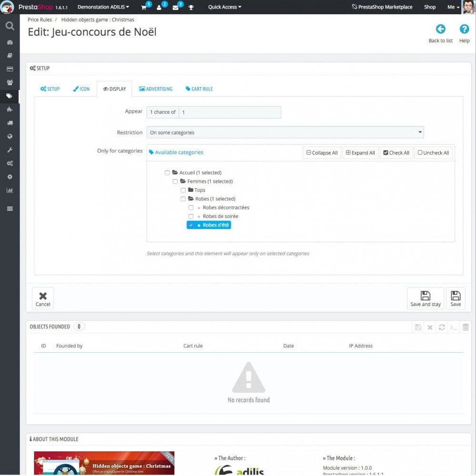Check the Femmes category checkbox
Screen dimensions: 476x476
tap(175, 181)
